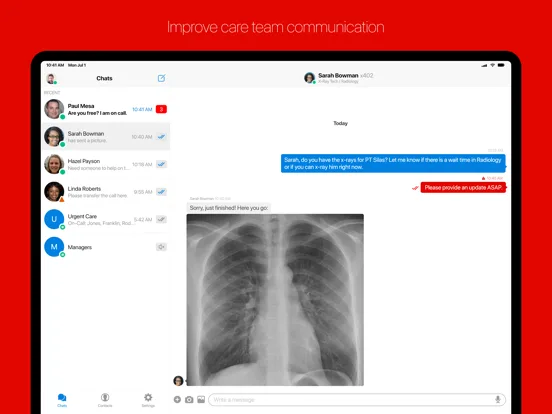552x414 pixels.
Task: Open the chest x-ray image
Action: coord(275,300)
